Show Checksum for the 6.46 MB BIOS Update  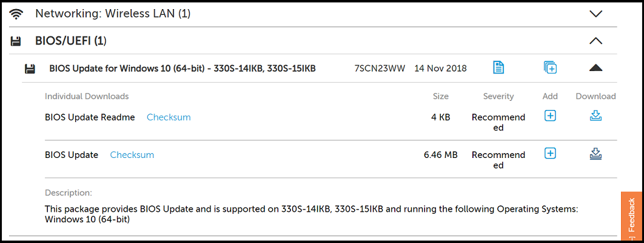point(132,155)
